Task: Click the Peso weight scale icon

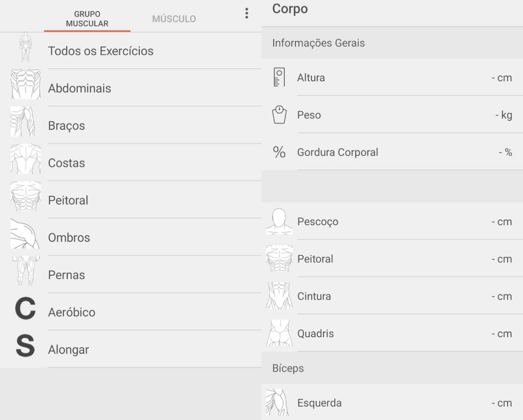Action: tap(279, 115)
